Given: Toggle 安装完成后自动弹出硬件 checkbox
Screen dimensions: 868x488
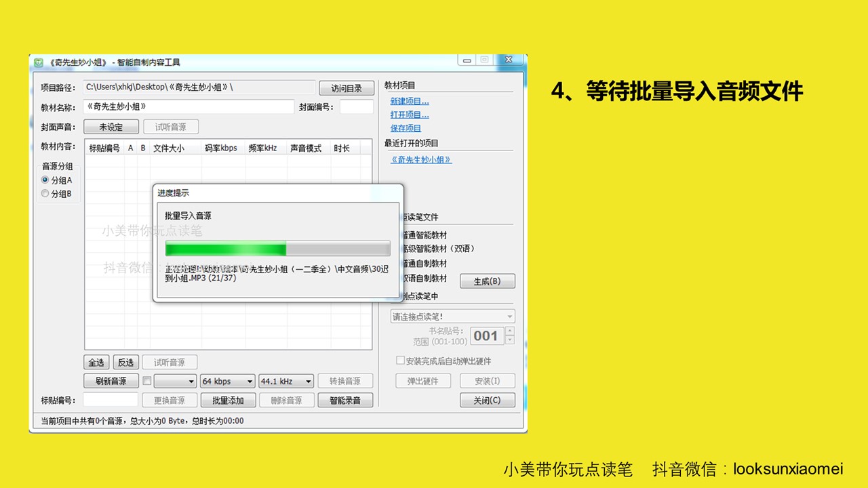Looking at the screenshot, I should (x=400, y=361).
